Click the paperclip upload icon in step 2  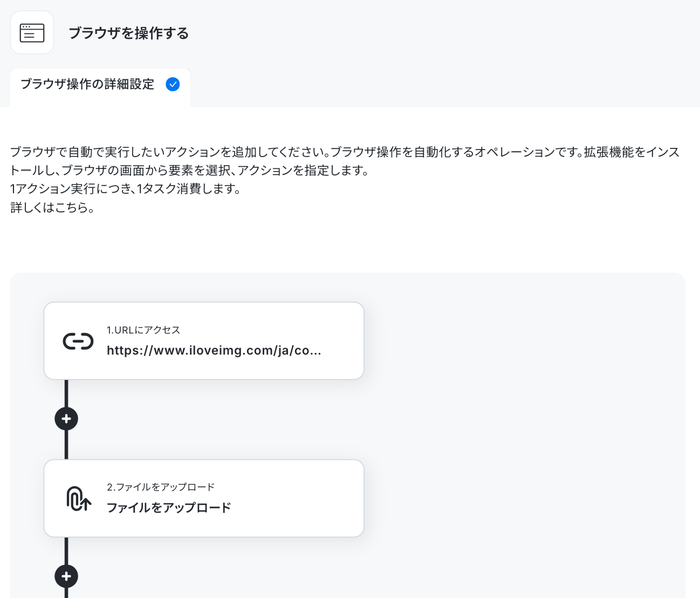pyautogui.click(x=79, y=498)
